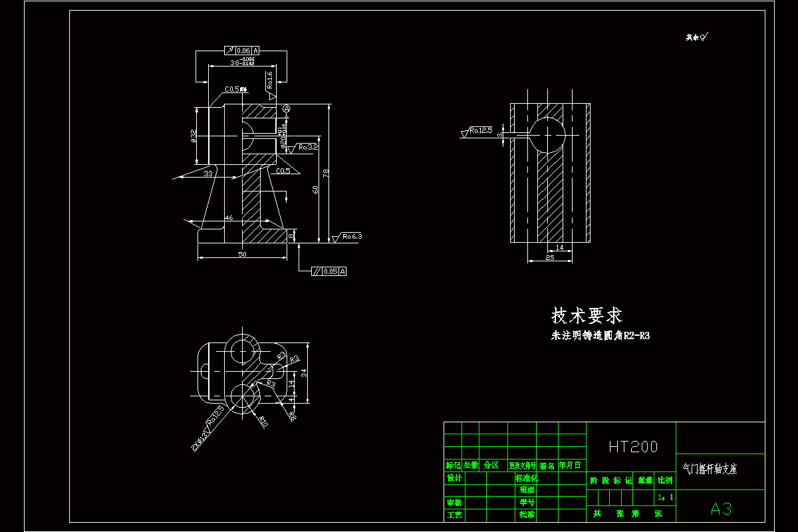Click the HT200 material cell
Viewport: 798px width, 532px height.
point(633,446)
